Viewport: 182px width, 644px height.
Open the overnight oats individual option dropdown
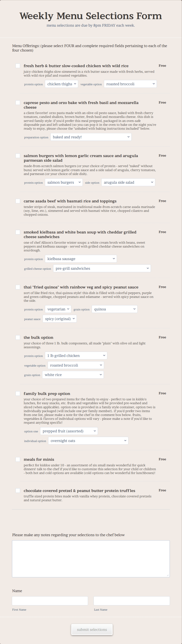(x=88, y=440)
